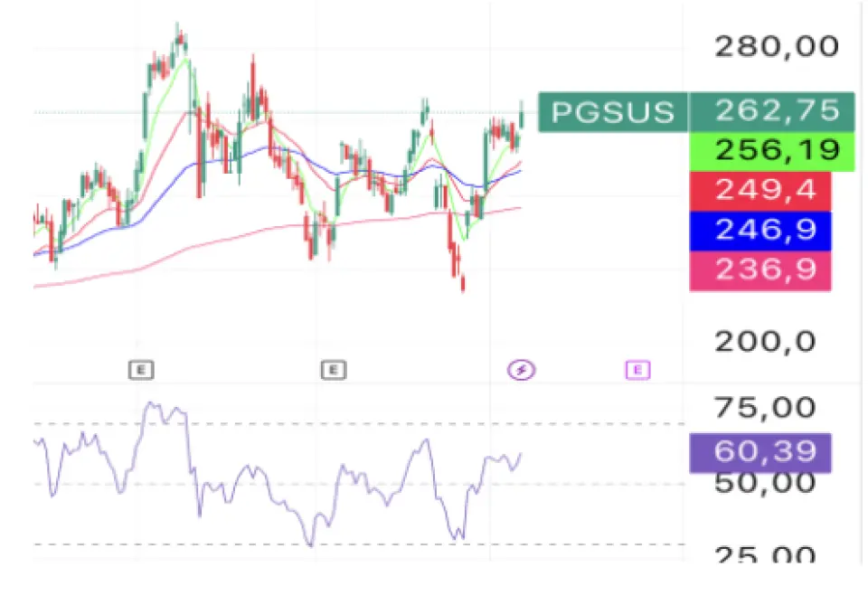Click the 75,00 RSI axis label

[x=765, y=408]
